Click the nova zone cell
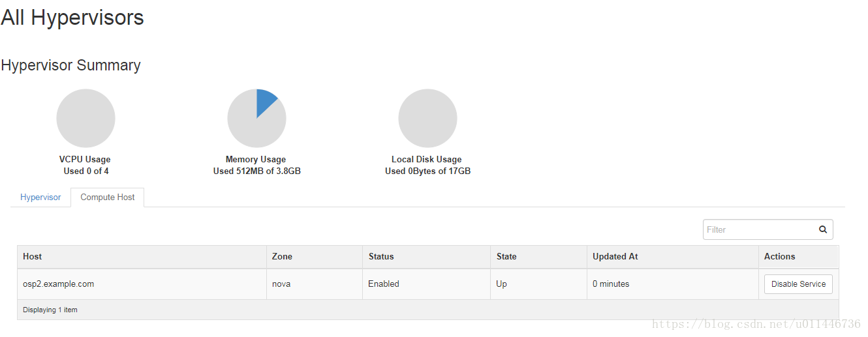This screenshot has height=337, width=868. [x=315, y=284]
